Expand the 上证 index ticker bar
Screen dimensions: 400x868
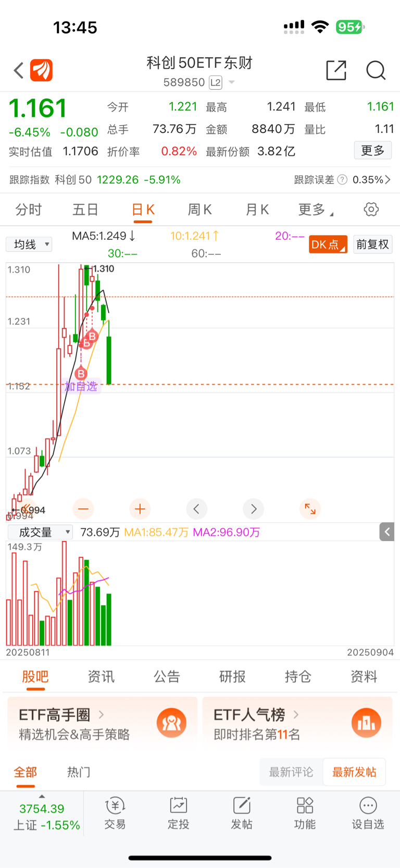tap(42, 813)
